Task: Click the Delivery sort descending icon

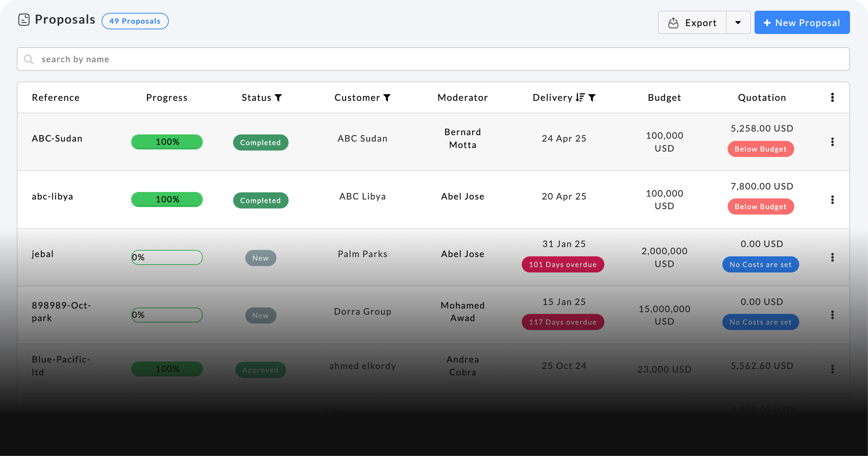Action: click(x=580, y=98)
